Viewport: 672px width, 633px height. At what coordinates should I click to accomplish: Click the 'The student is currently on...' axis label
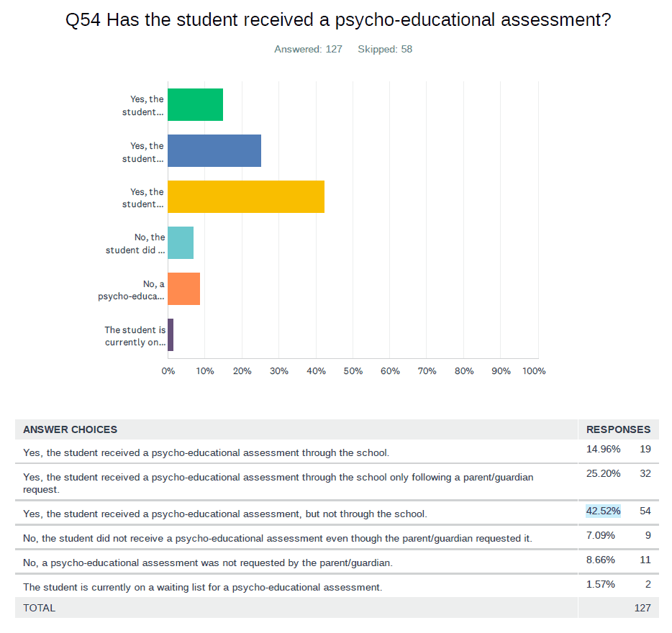pos(135,336)
